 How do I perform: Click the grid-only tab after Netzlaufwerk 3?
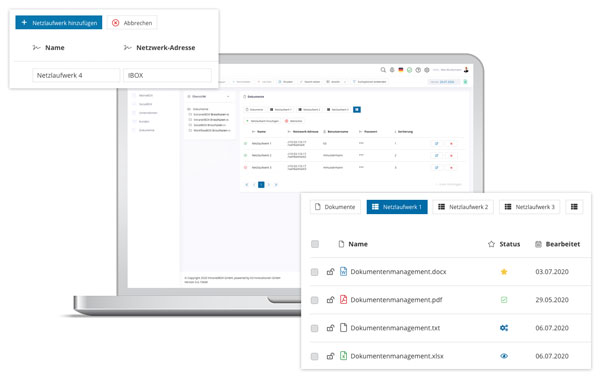coord(574,207)
